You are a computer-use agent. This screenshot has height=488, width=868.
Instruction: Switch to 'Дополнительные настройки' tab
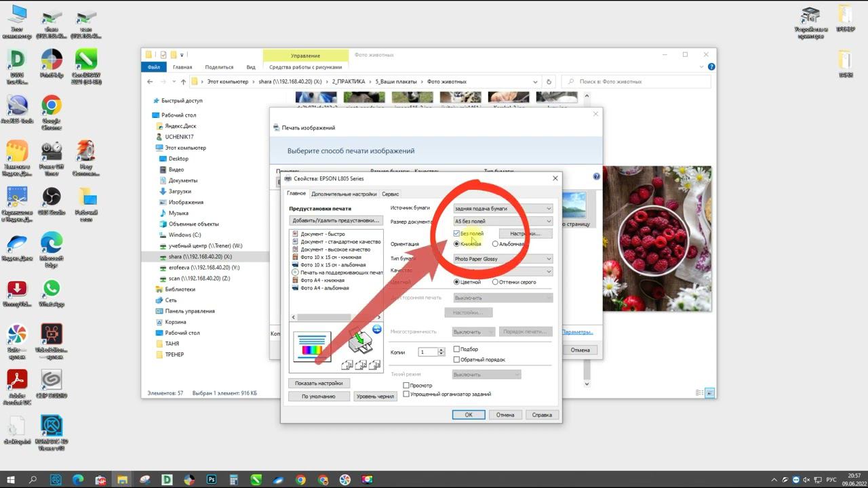coord(344,195)
